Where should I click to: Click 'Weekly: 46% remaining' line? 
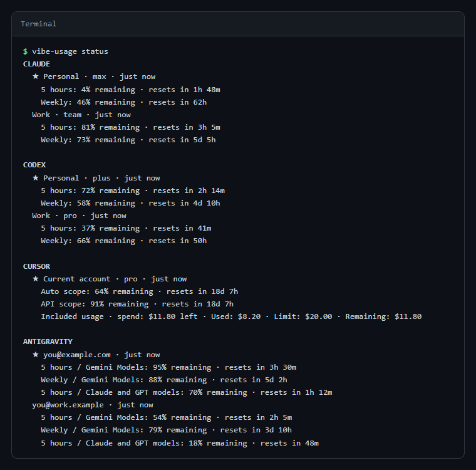(124, 102)
